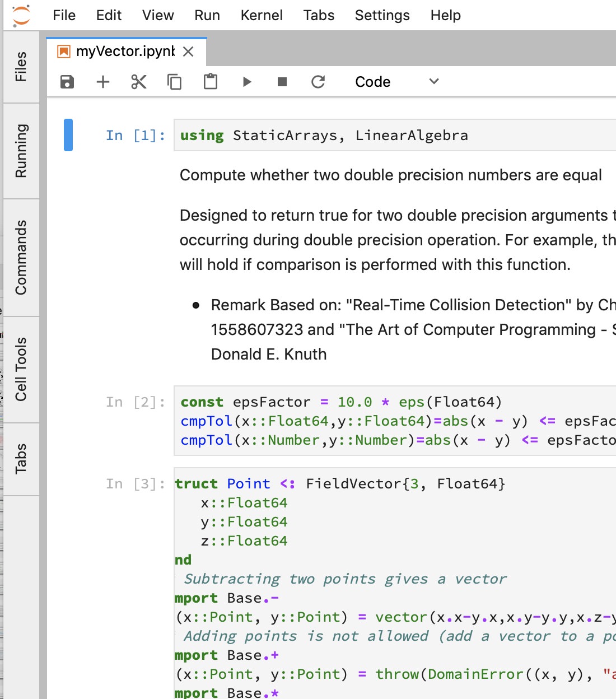The height and width of the screenshot is (699, 616).
Task: Copy the selected cell
Action: pyautogui.click(x=175, y=82)
